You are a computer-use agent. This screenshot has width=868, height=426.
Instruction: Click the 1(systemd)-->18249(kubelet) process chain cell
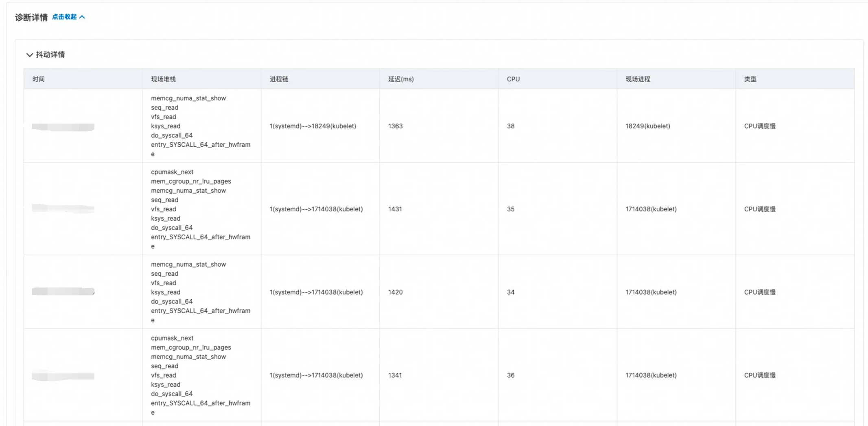click(313, 126)
